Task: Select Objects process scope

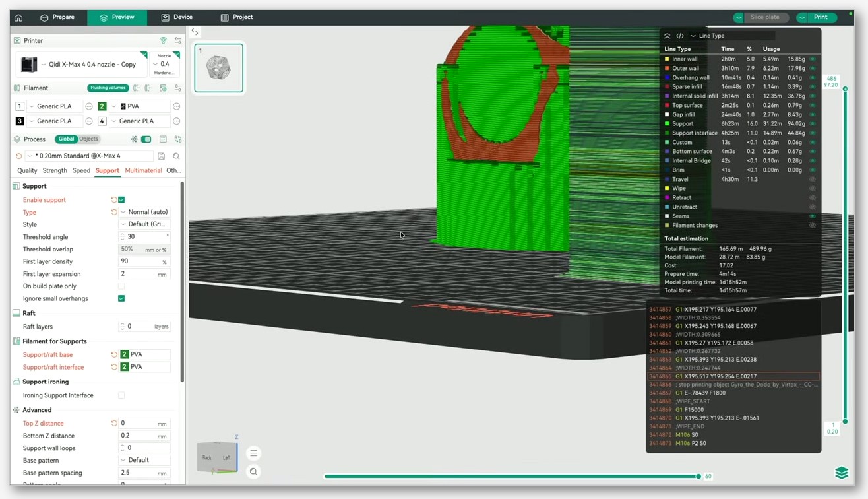Action: (x=88, y=139)
